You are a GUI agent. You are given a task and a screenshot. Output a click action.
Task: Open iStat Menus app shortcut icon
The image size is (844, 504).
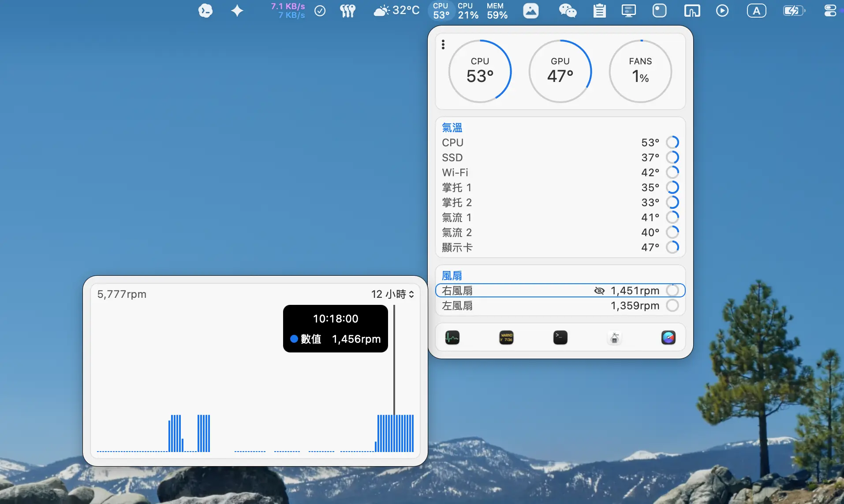[668, 338]
